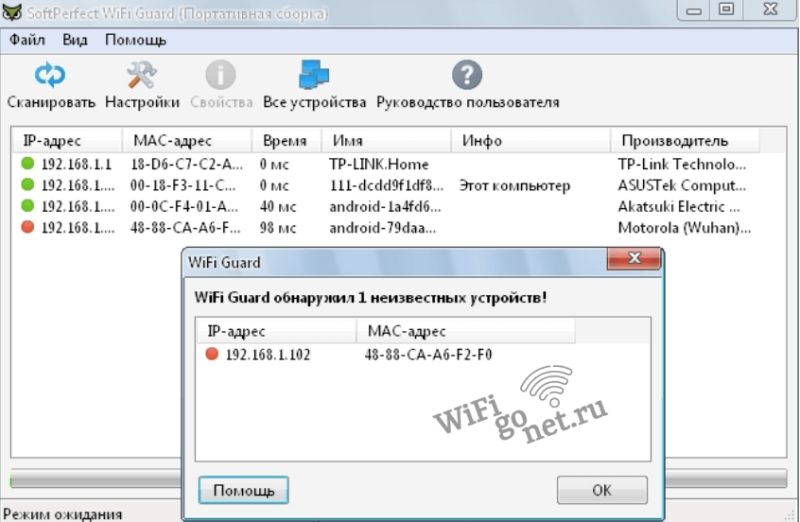Viewport: 800px width, 522px height.
Task: Click MAC 48-88-CA-A6-F... in main list
Action: coord(185,228)
